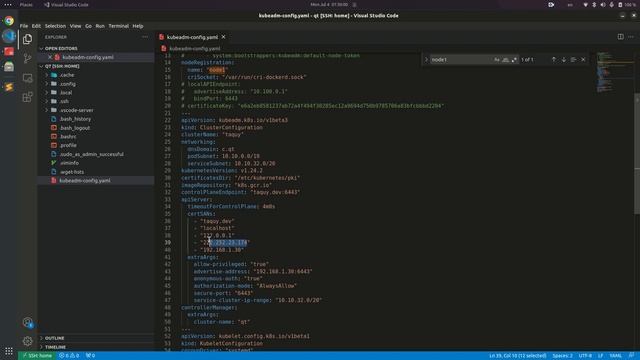This screenshot has height=360, width=640.
Task: Expand the Timeline section
Action: pos(96,347)
